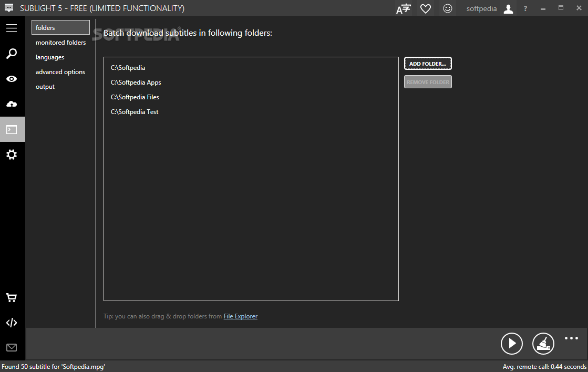Screen dimensions: 588x372
Task: Click the broom clear icon button
Action: coord(543,343)
